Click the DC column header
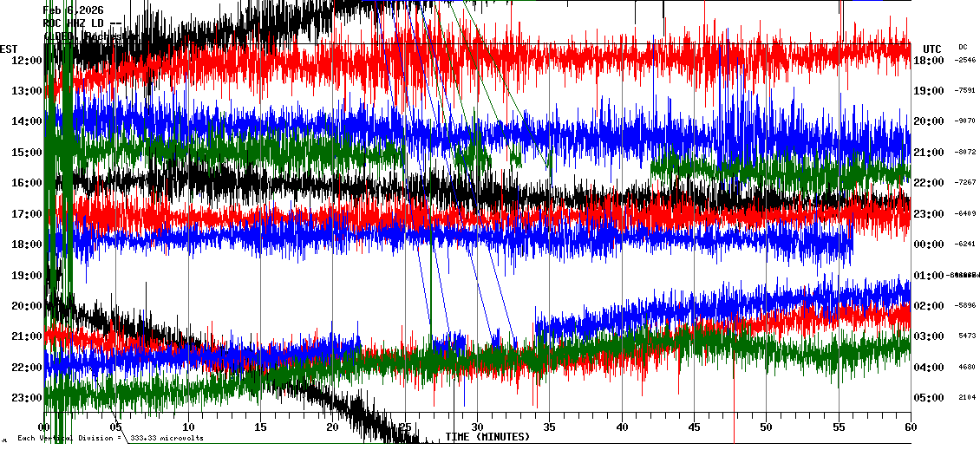The height and width of the screenshot is (450, 980). point(963,47)
